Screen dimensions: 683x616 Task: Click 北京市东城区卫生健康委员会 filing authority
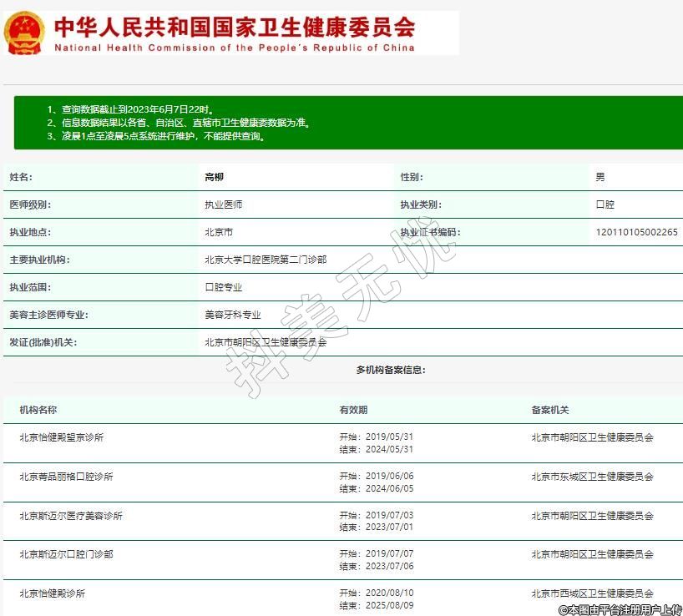[x=592, y=477]
